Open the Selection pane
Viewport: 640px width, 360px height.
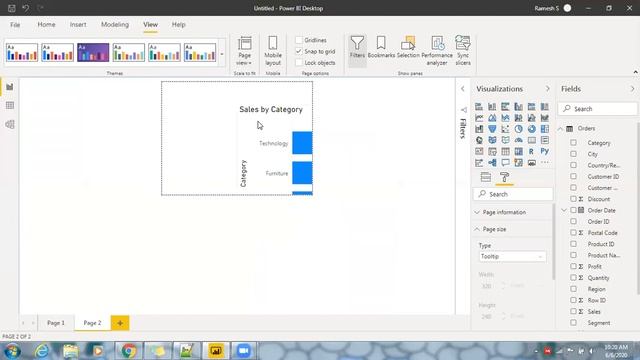[408, 47]
